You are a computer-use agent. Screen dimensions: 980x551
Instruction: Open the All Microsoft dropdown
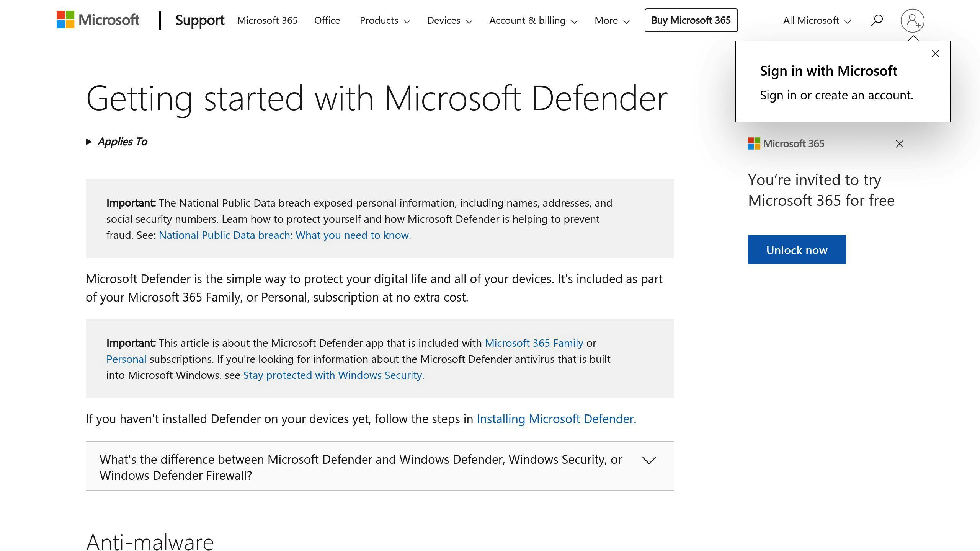[816, 20]
